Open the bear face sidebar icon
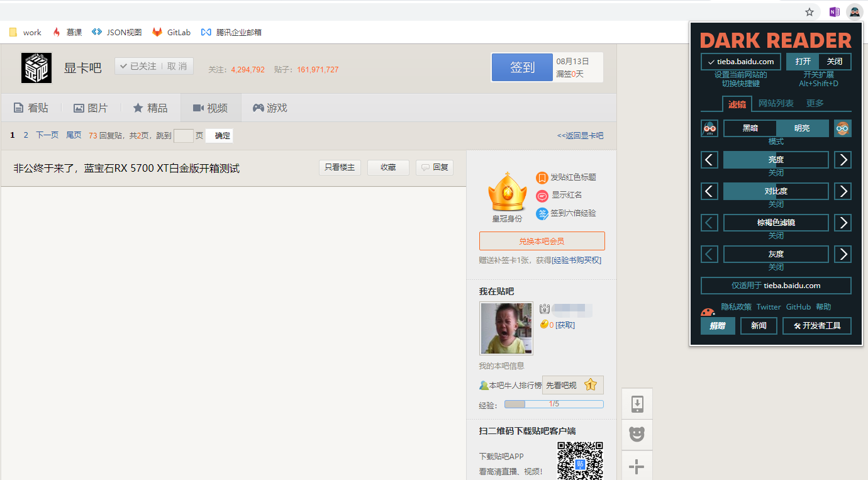The width and height of the screenshot is (868, 480). (637, 435)
